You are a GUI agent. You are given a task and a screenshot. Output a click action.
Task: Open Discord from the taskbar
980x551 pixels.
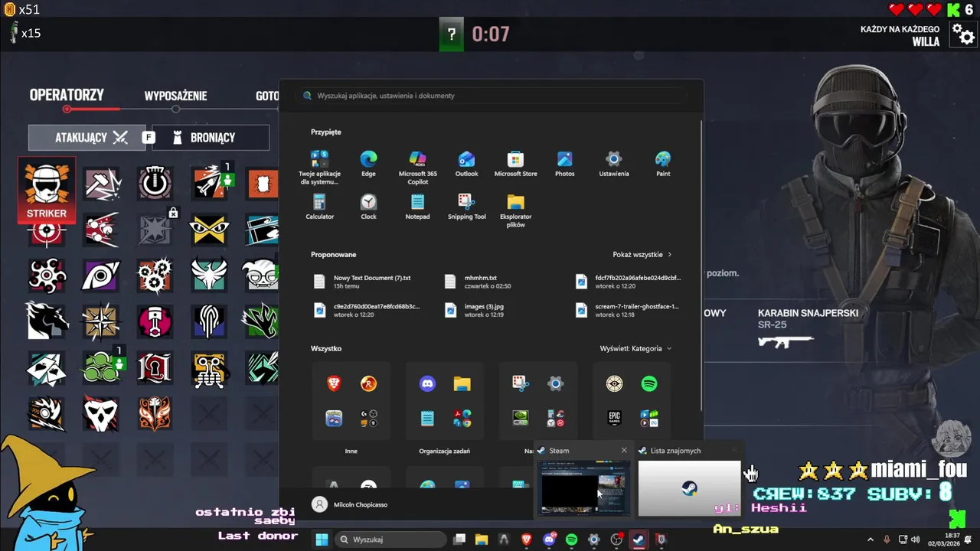point(549,540)
